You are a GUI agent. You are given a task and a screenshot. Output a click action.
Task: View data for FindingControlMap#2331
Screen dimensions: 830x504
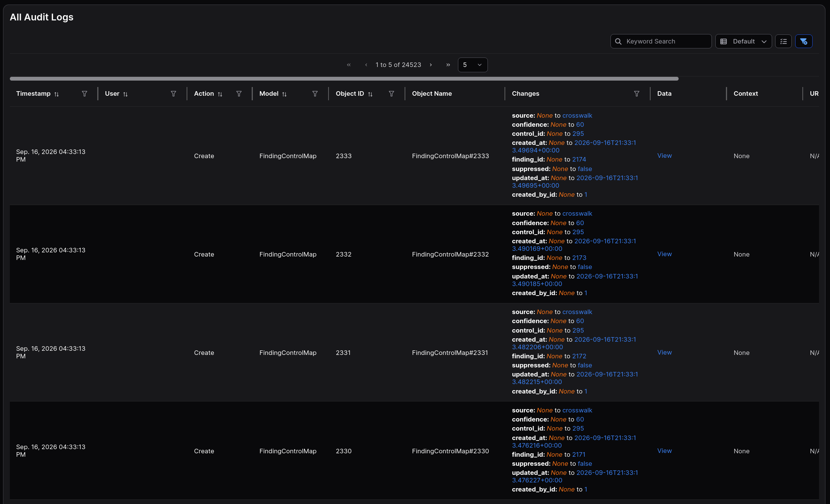pyautogui.click(x=664, y=352)
